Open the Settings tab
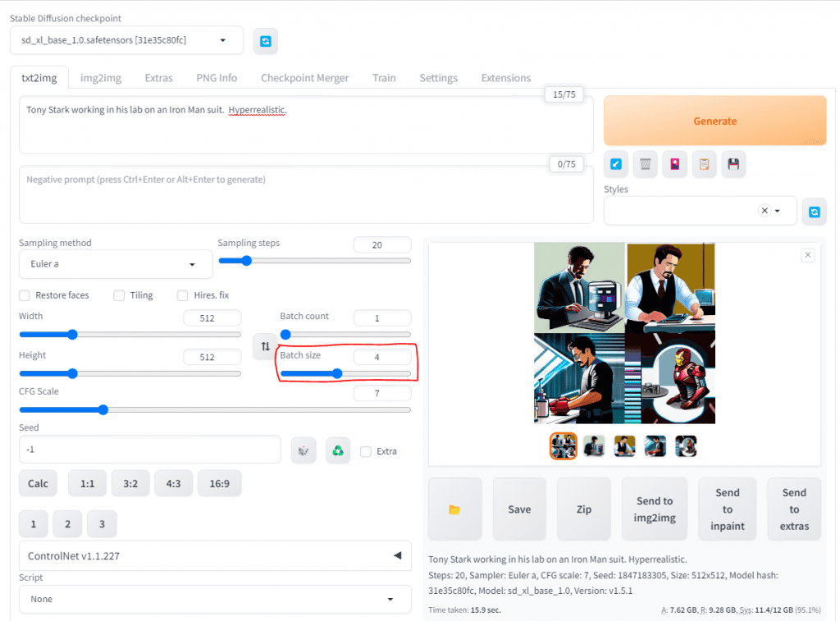 click(x=438, y=78)
